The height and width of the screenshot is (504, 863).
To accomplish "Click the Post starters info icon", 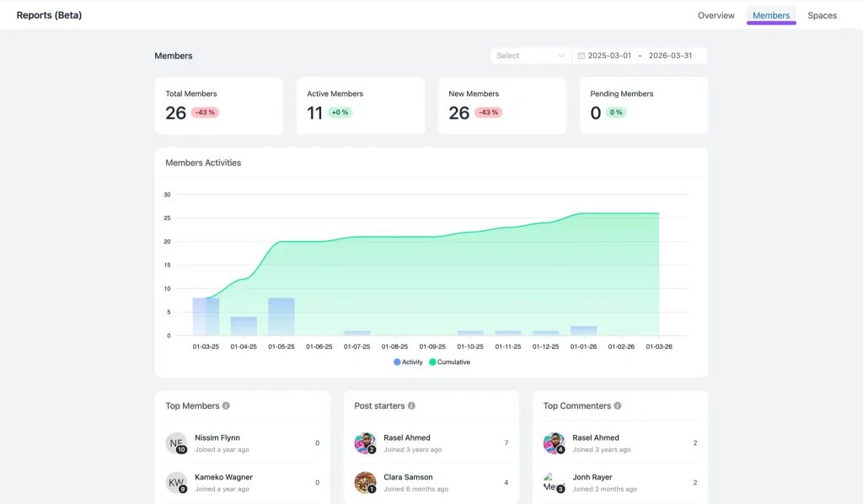I will [411, 405].
